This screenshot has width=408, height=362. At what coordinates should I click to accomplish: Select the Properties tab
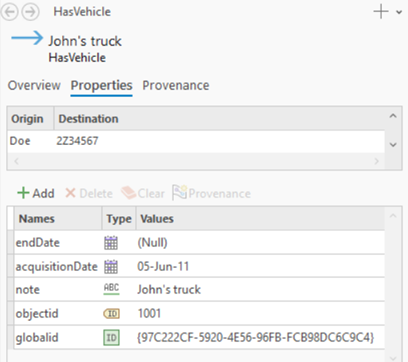101,86
